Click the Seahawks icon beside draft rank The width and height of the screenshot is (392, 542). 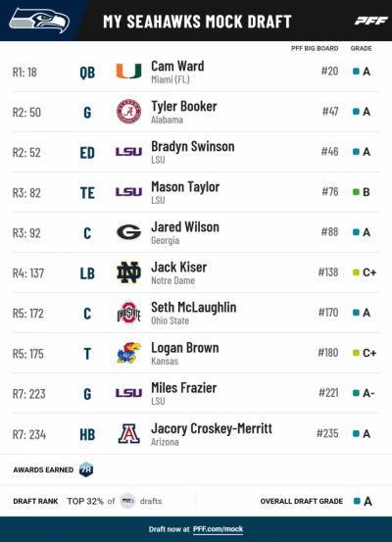pos(127,501)
